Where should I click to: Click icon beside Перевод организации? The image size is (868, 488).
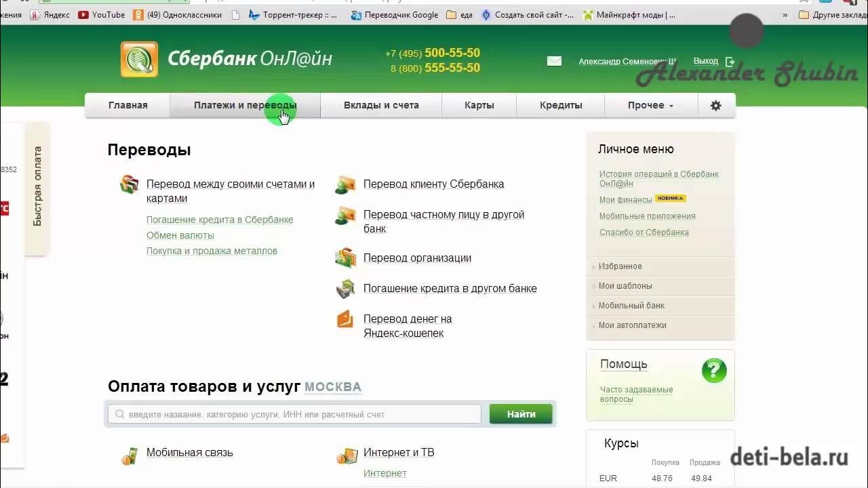[345, 258]
